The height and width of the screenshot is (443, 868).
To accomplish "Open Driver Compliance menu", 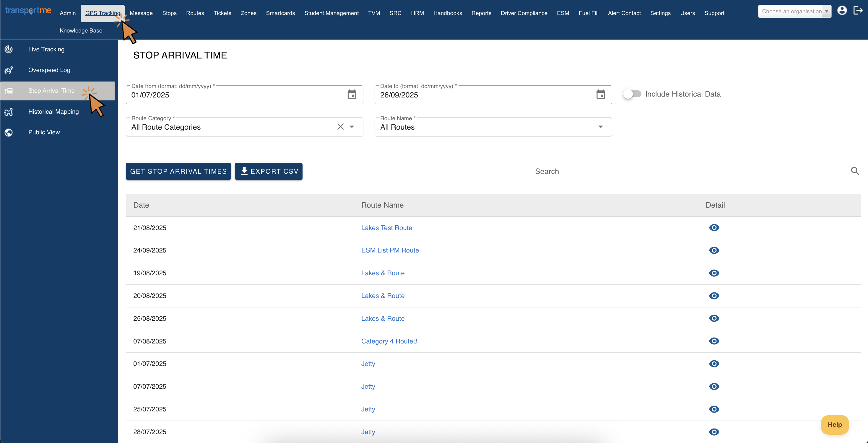I will (x=524, y=13).
